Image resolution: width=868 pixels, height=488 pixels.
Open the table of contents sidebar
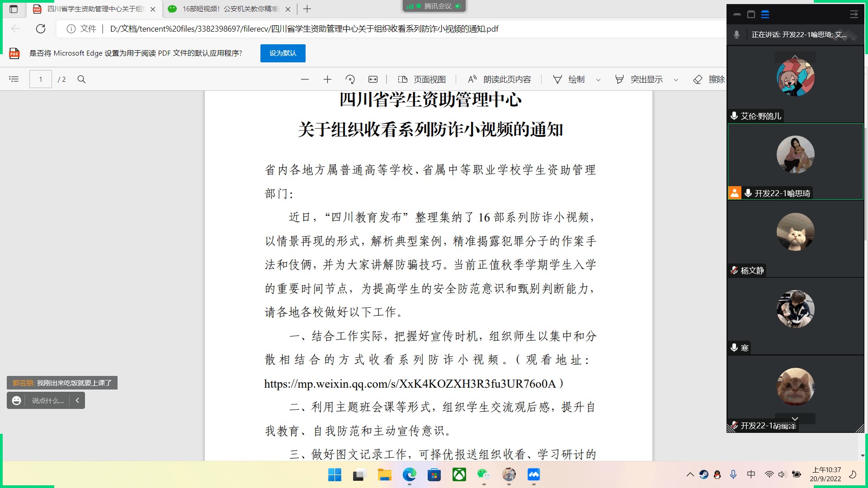14,80
